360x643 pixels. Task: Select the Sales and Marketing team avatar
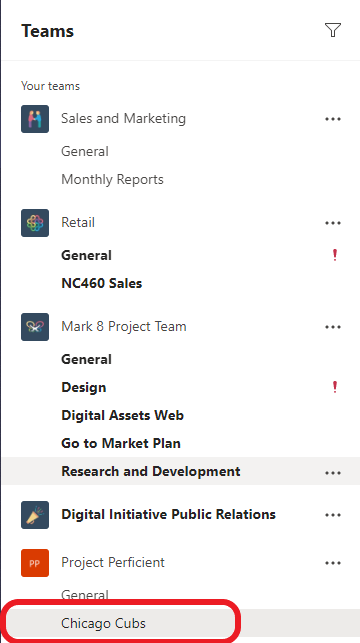35,119
